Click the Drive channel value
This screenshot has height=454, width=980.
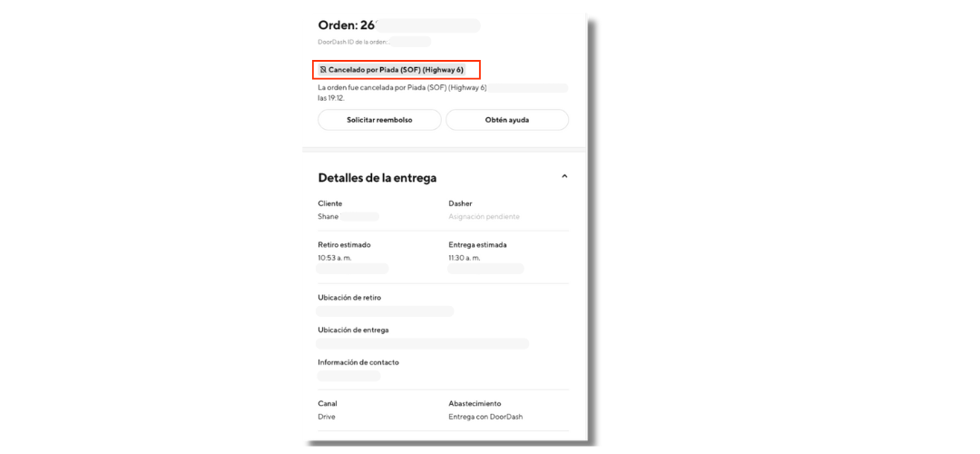(x=327, y=417)
